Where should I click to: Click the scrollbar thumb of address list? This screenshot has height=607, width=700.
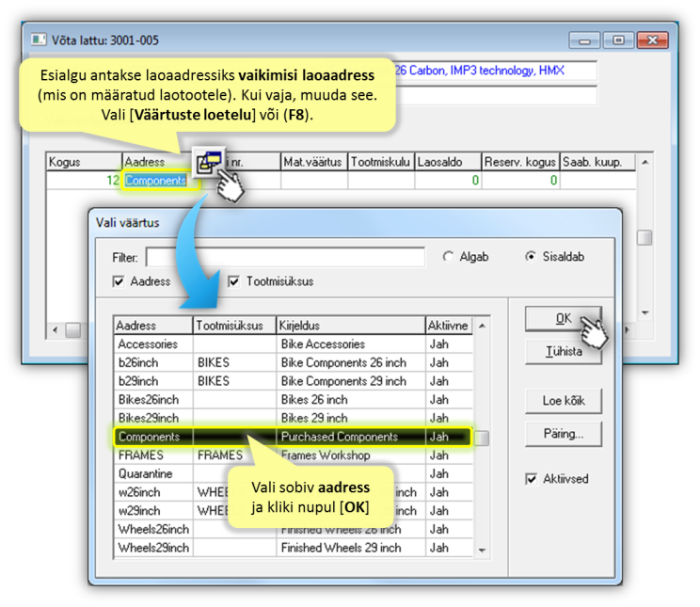pos(482,439)
